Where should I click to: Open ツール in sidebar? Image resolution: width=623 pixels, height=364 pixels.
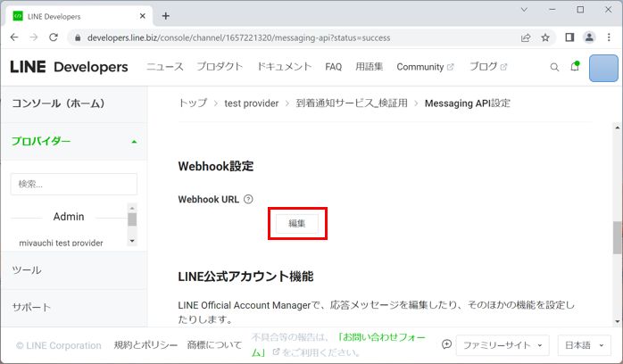click(27, 270)
